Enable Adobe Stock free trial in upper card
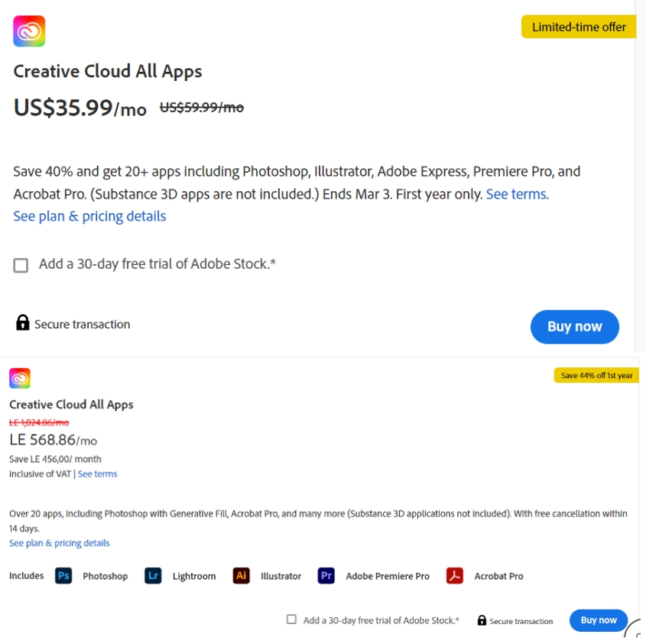This screenshot has height=644, width=646. point(21,266)
